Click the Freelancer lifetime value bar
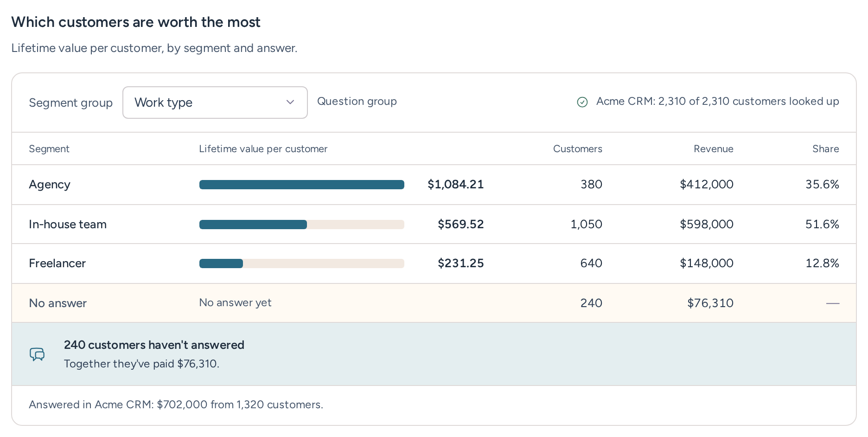The width and height of the screenshot is (868, 437). click(302, 263)
